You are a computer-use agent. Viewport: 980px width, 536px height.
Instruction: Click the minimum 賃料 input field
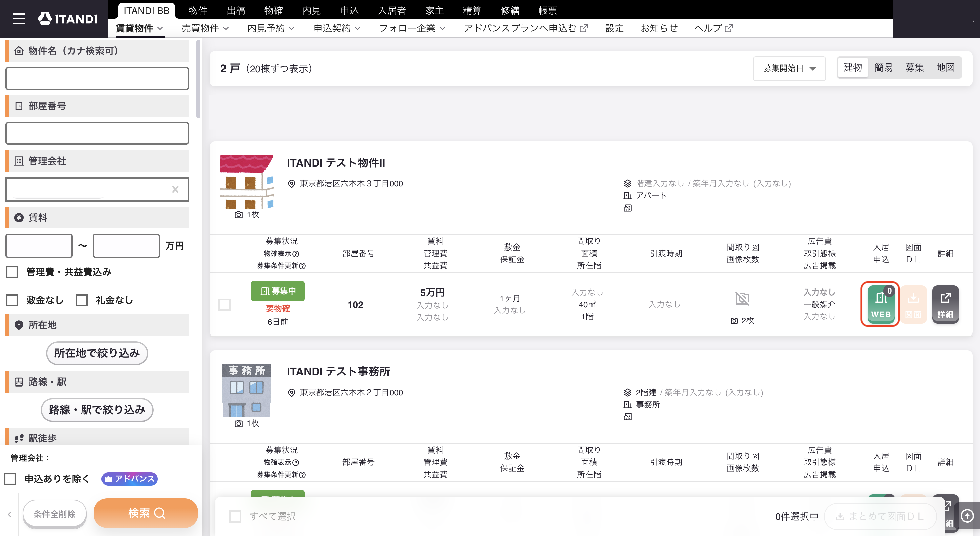39,245
